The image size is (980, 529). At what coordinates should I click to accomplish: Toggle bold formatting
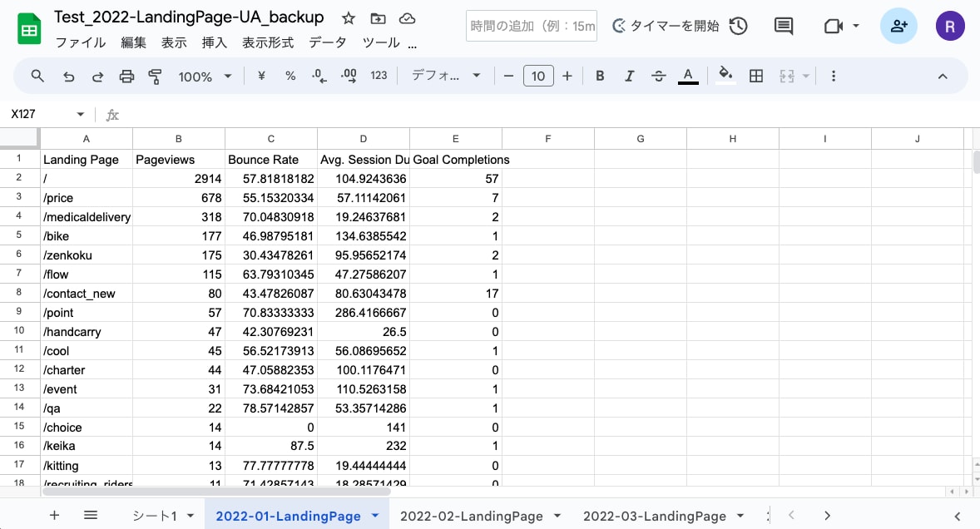600,77
